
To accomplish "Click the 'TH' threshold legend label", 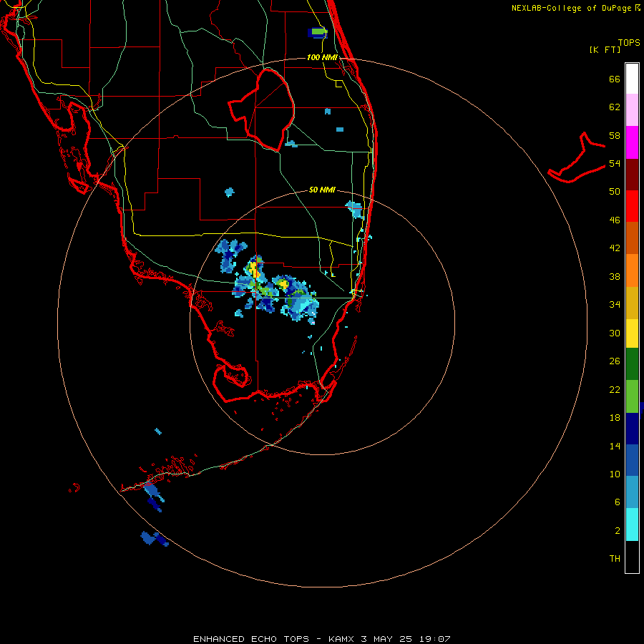I will point(615,559).
